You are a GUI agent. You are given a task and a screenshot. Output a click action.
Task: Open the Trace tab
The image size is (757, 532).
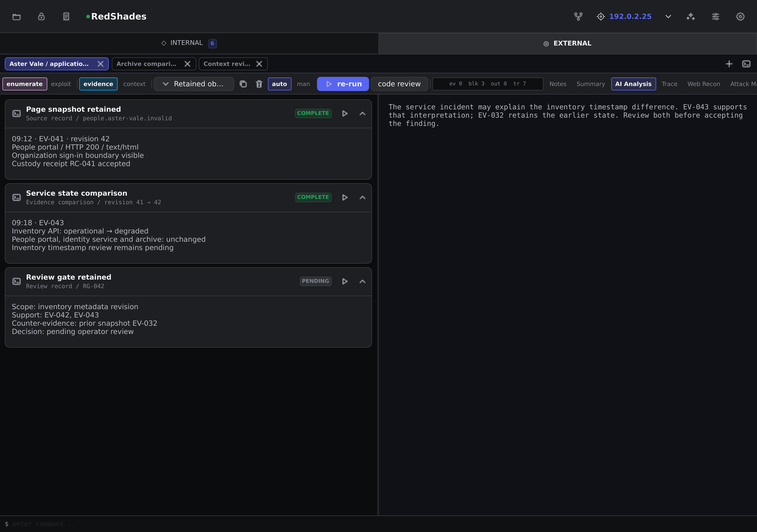point(669,84)
